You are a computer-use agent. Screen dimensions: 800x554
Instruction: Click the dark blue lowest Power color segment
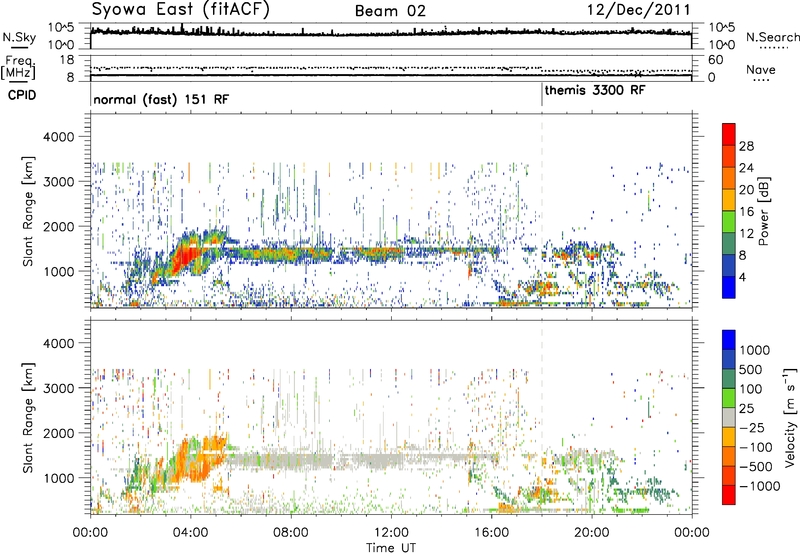pyautogui.click(x=729, y=288)
